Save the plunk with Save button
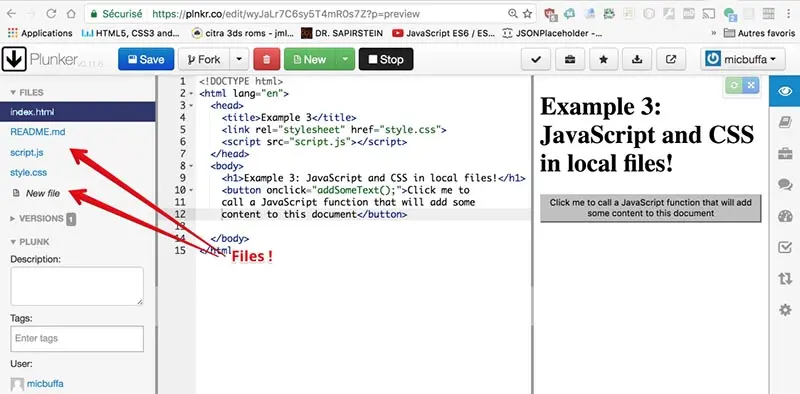The image size is (800, 394). coord(146,59)
